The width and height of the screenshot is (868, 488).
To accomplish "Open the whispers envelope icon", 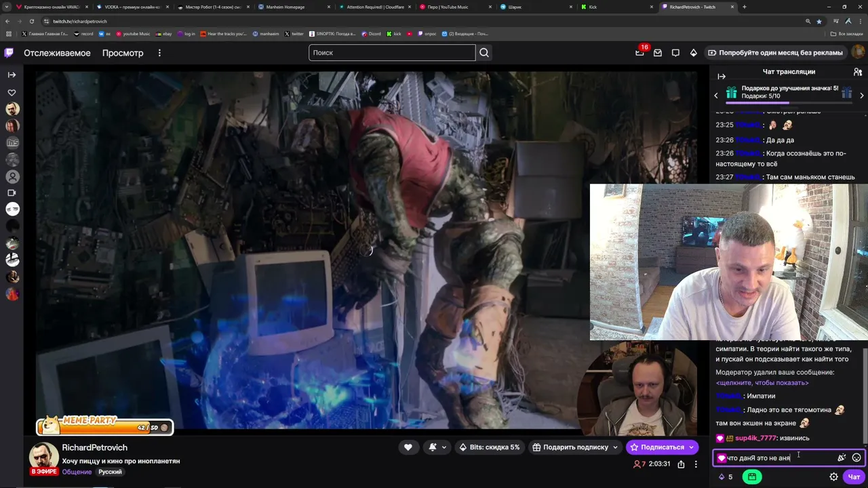I will [658, 53].
